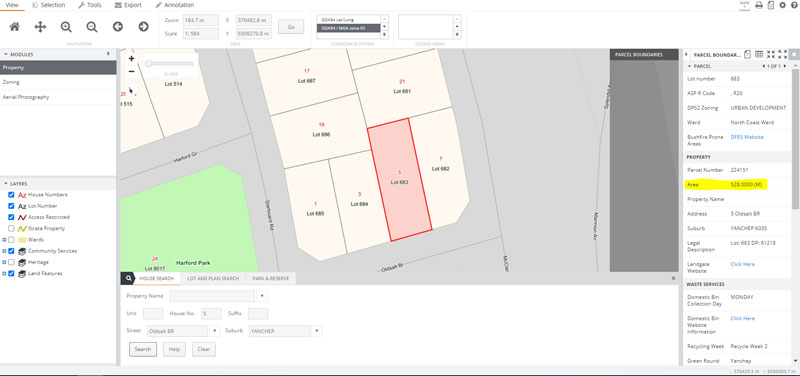Open the Suburb dropdown arrow
Screen dimensions: 800x376
(317, 331)
